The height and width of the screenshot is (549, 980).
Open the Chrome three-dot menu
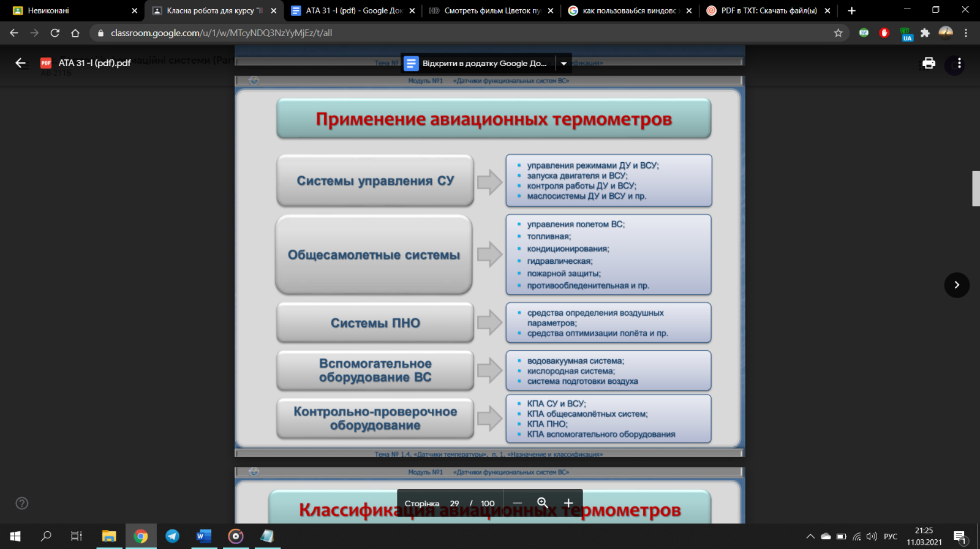click(x=966, y=33)
